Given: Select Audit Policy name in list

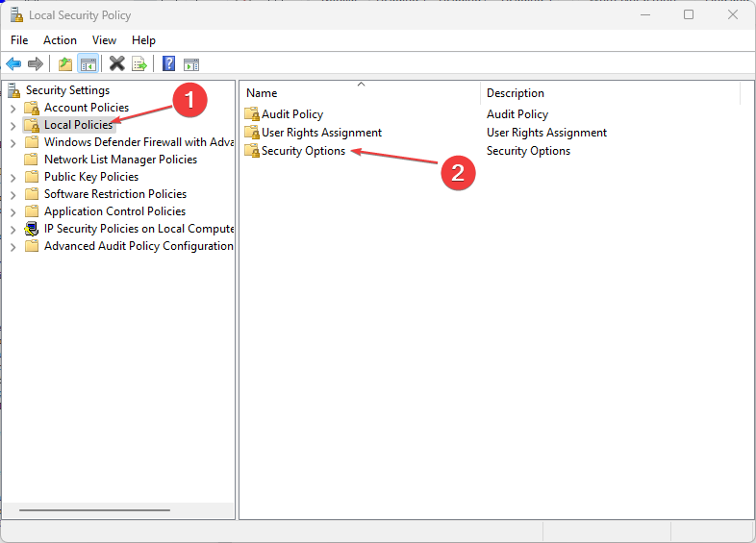Looking at the screenshot, I should (292, 114).
